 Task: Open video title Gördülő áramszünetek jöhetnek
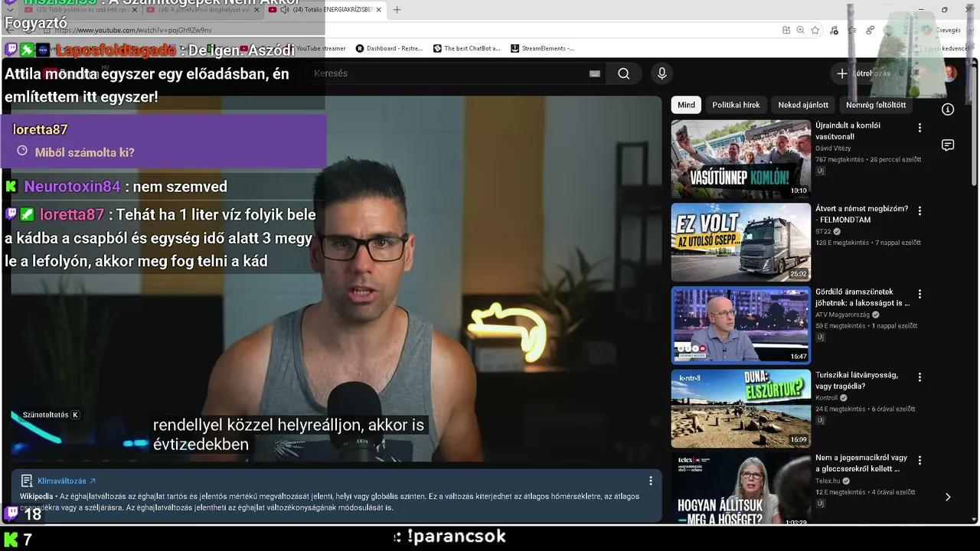click(x=862, y=297)
